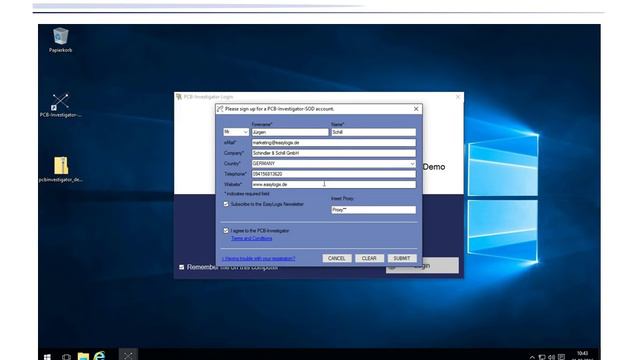The height and width of the screenshot is (360, 640).
Task: Open the Terms and Conditions link
Action: [251, 238]
